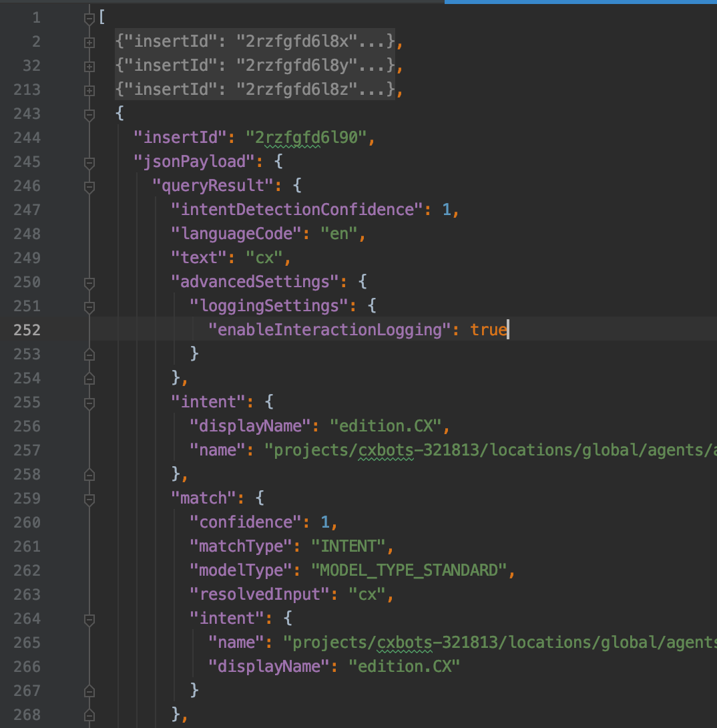717x728 pixels.
Task: Collapse the advancedSettings section
Action: (x=89, y=283)
